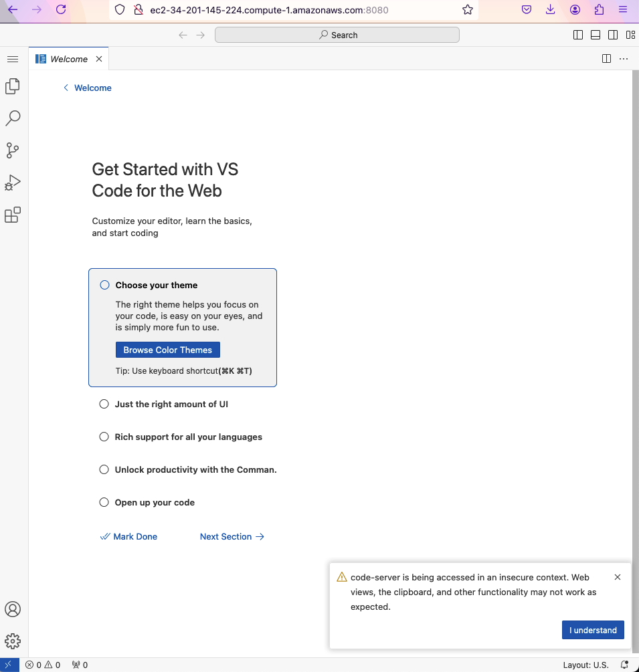Show the browser shield tracking protection info
This screenshot has height=672, width=639.
click(120, 10)
